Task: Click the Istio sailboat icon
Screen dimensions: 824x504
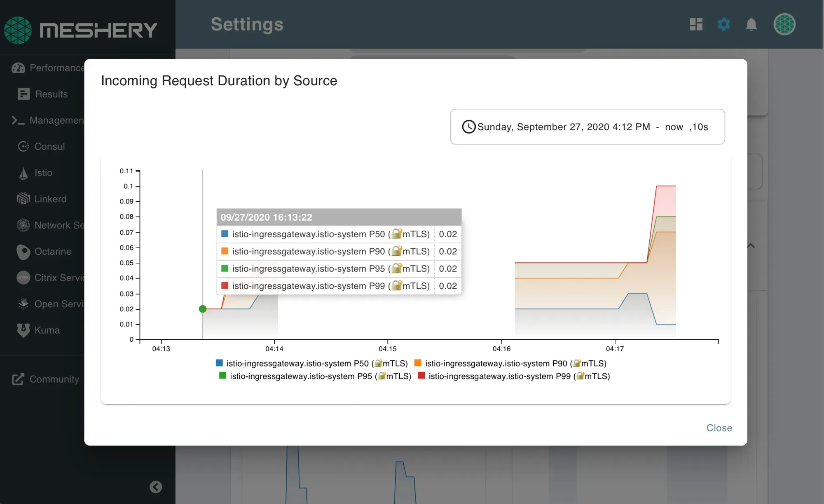Action: [x=23, y=173]
